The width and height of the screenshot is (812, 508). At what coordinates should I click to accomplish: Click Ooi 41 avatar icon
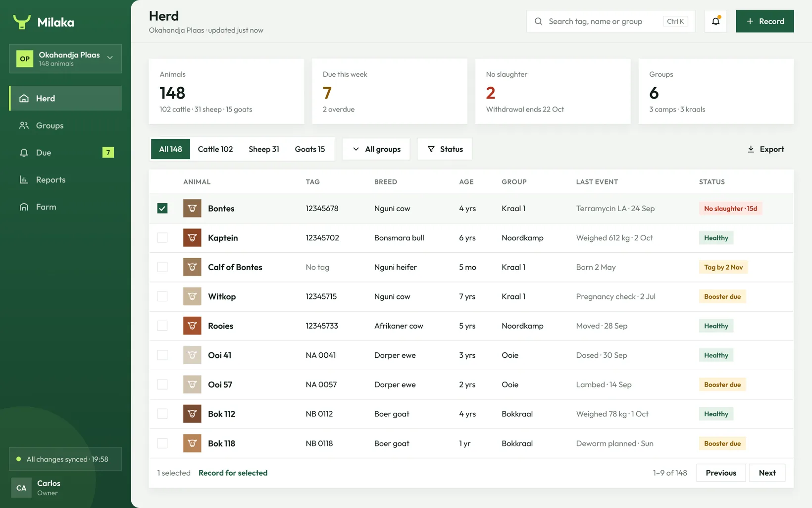pos(192,355)
